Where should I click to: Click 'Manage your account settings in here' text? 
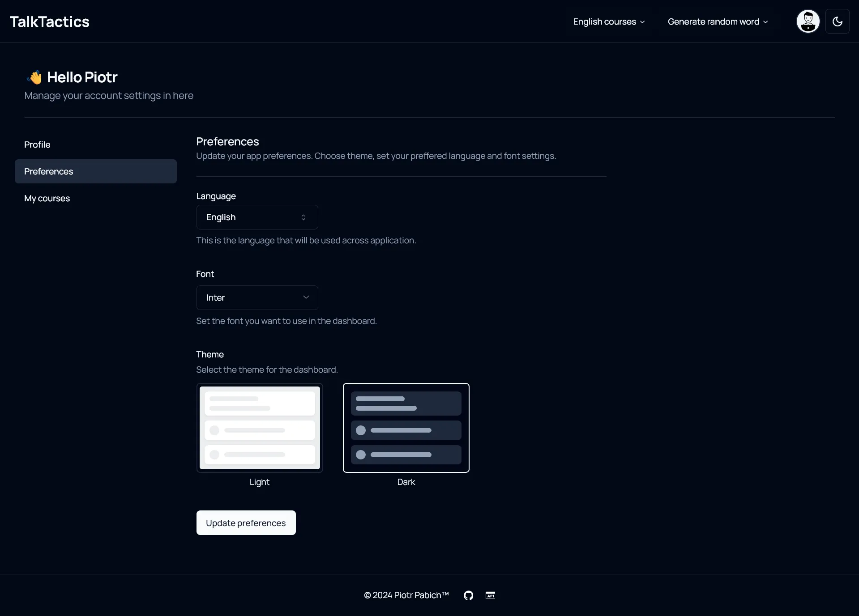109,95
